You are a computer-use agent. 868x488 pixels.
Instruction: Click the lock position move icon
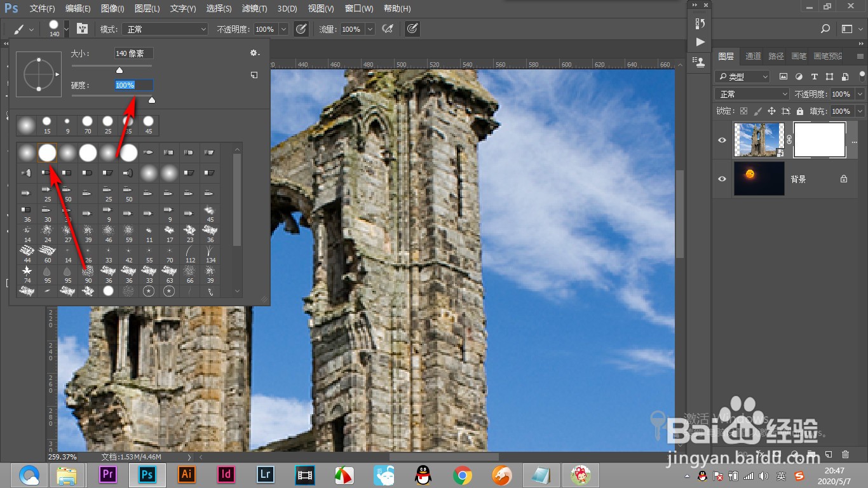(771, 111)
